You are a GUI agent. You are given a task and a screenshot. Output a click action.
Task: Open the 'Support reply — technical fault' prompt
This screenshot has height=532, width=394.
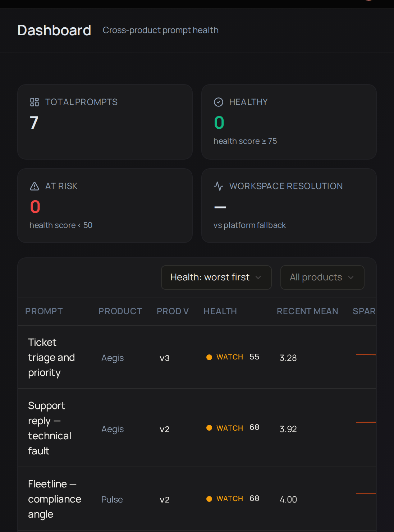(x=50, y=428)
